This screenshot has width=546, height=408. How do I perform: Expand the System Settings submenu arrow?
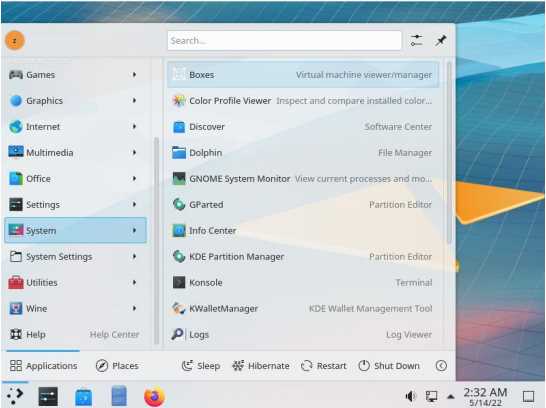[134, 257]
